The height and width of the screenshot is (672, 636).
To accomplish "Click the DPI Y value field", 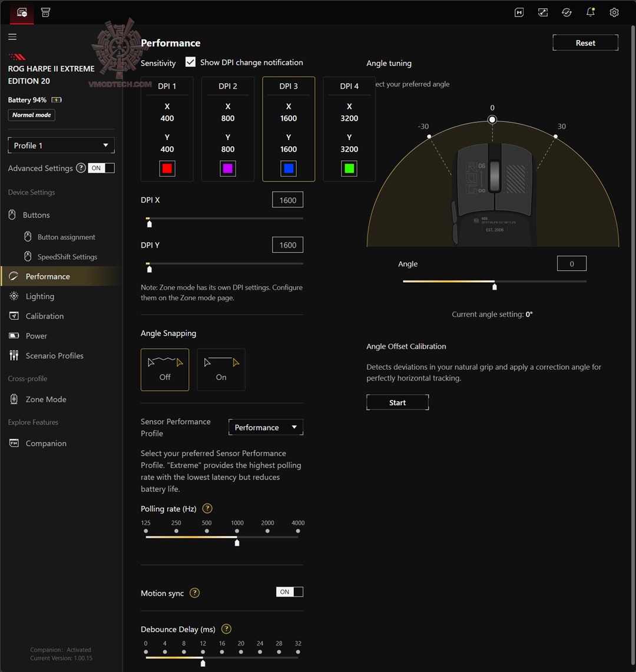I will (287, 245).
